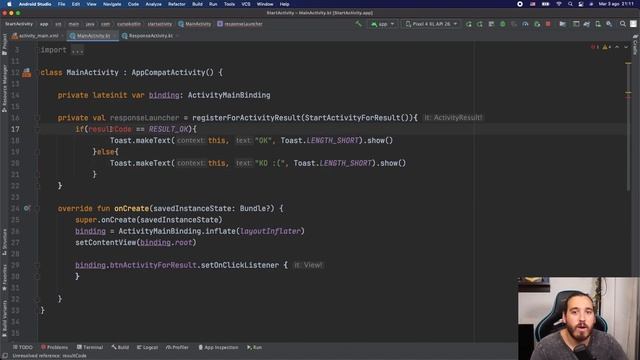Click the tool windows quick-access icon bottom-left
Viewport: 640px width, 360px height.
(5, 356)
